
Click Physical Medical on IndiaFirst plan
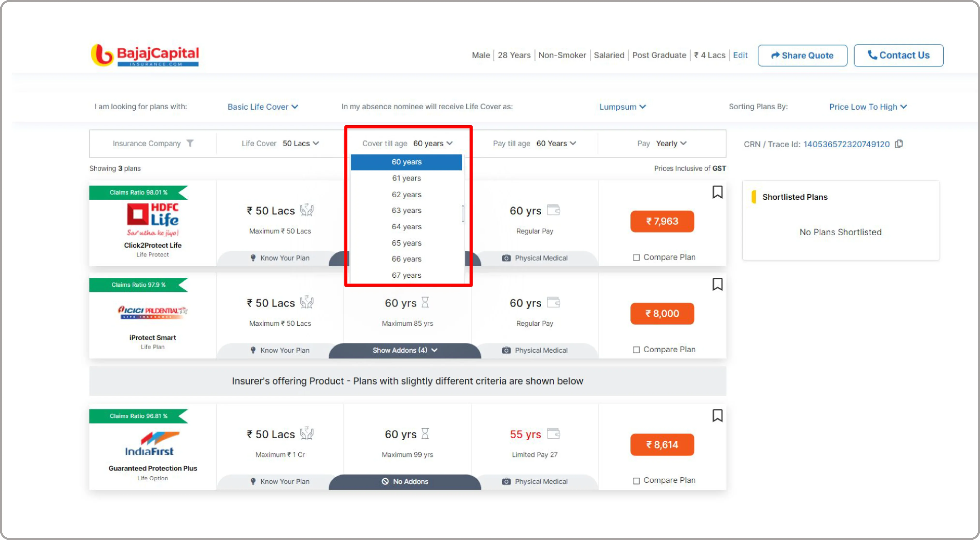tap(535, 481)
